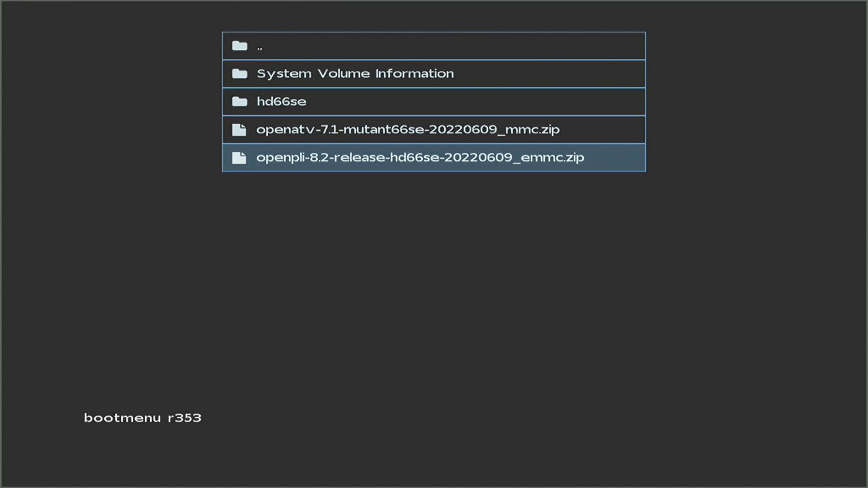This screenshot has height=488, width=868.
Task: Open the System Volume Information text label
Action: coord(355,74)
